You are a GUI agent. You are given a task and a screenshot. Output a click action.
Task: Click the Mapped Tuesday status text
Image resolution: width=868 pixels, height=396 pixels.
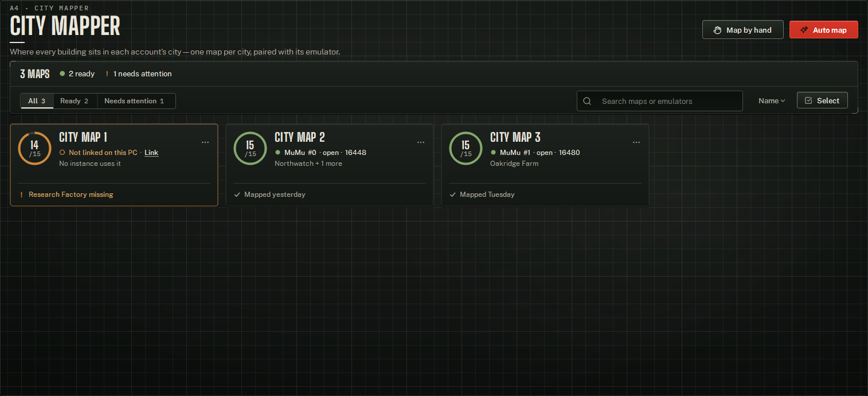click(x=487, y=195)
